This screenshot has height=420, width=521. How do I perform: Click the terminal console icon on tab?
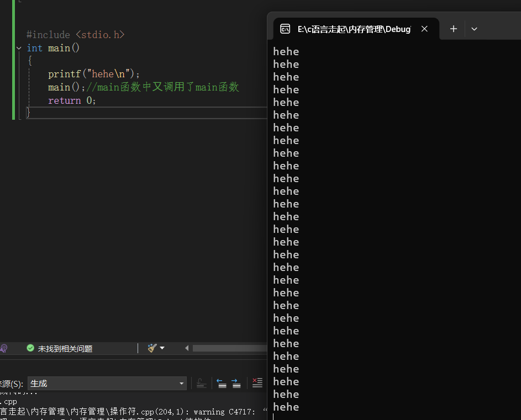285,29
